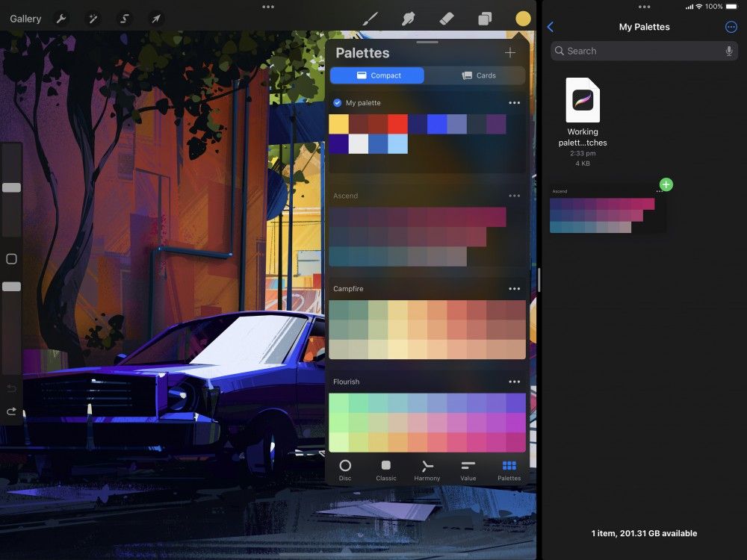Screen dimensions: 747x560
Task: Select the Brush tool
Action: (x=371, y=19)
